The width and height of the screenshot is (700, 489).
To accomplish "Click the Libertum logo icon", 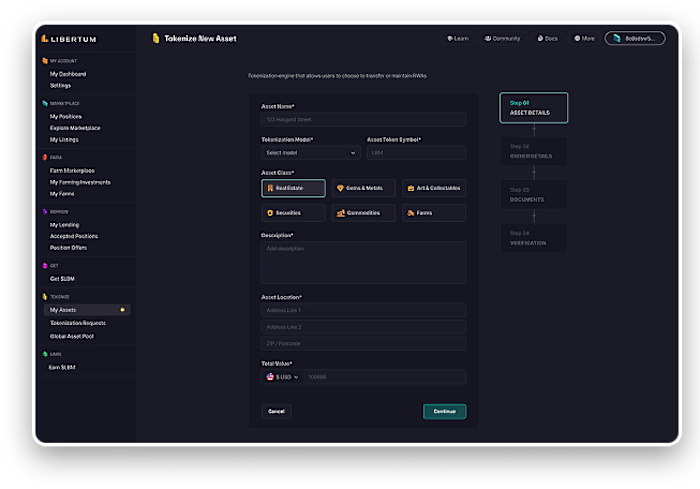I will coord(45,39).
